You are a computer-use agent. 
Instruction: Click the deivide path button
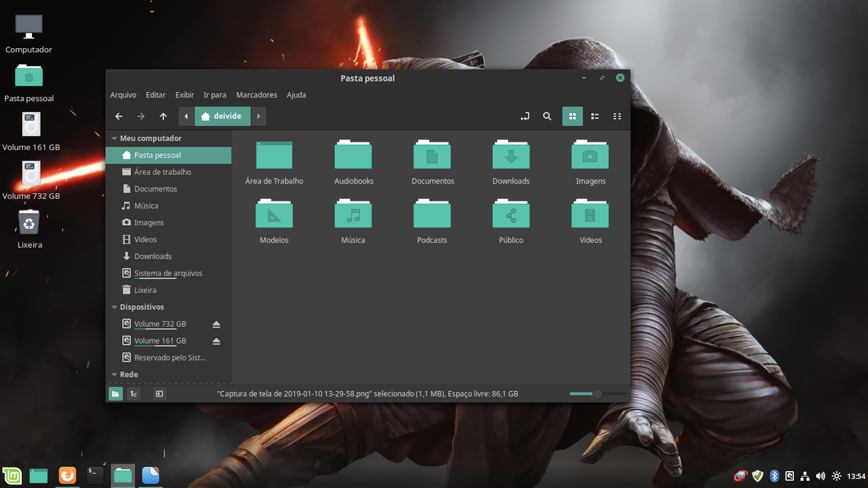pyautogui.click(x=222, y=116)
